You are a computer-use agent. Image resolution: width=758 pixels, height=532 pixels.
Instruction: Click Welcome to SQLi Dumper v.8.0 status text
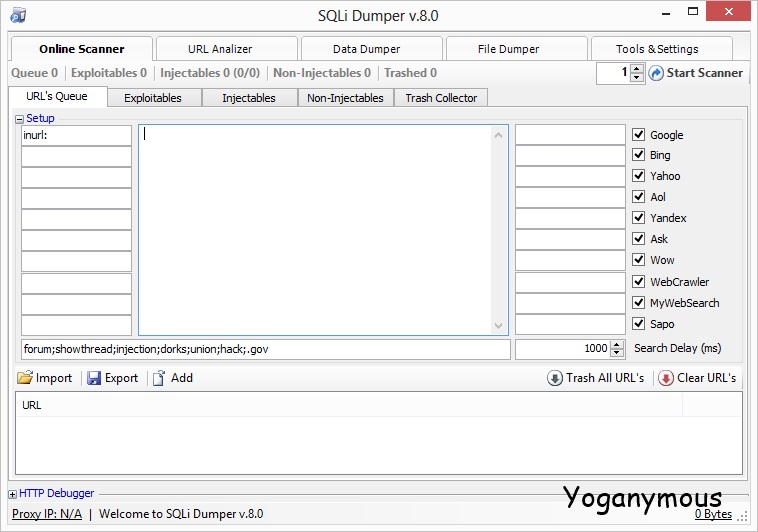(x=181, y=514)
